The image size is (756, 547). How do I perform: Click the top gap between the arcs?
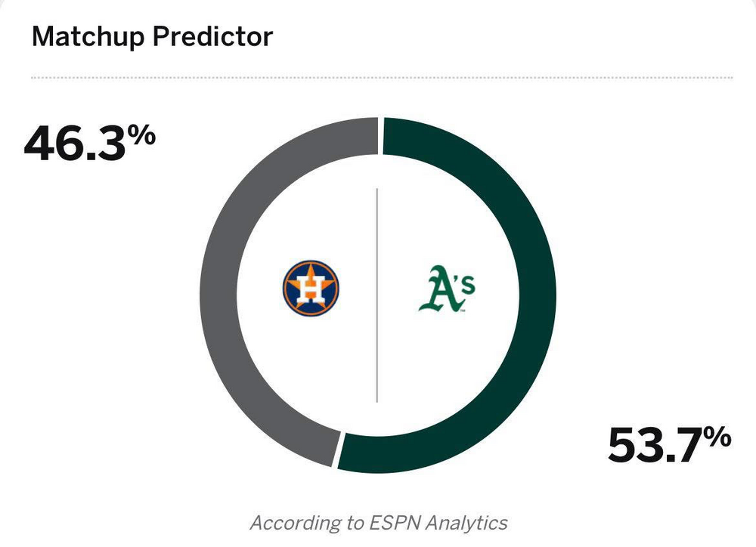click(x=380, y=134)
